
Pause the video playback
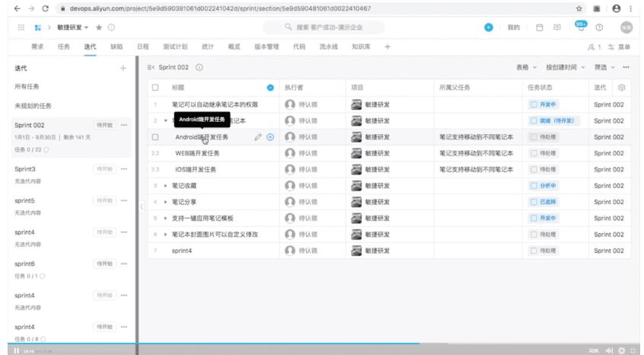click(17, 351)
